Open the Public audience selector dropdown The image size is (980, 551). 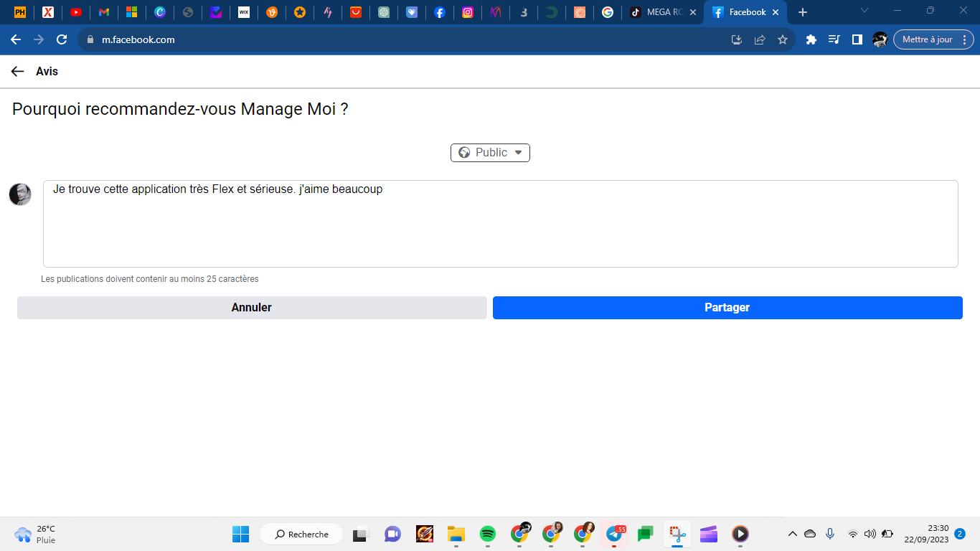click(490, 153)
